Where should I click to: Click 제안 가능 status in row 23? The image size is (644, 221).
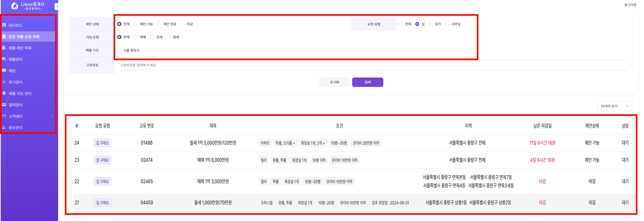click(592, 160)
